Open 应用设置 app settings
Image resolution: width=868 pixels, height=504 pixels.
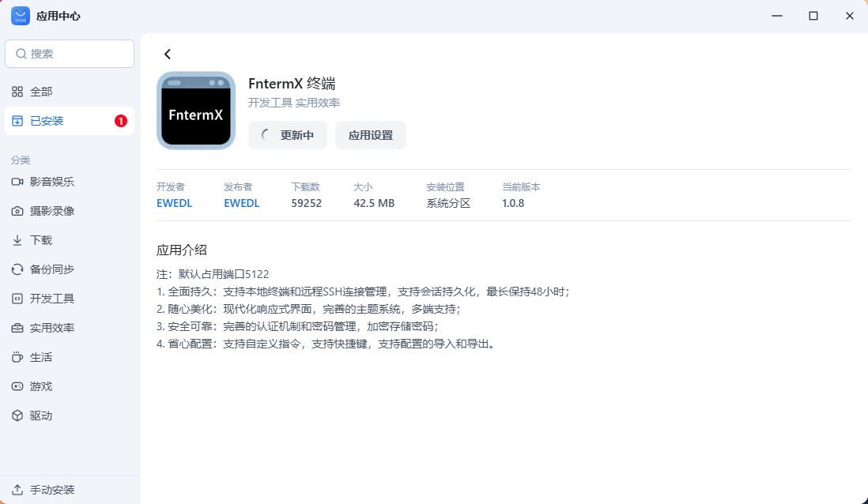click(370, 135)
